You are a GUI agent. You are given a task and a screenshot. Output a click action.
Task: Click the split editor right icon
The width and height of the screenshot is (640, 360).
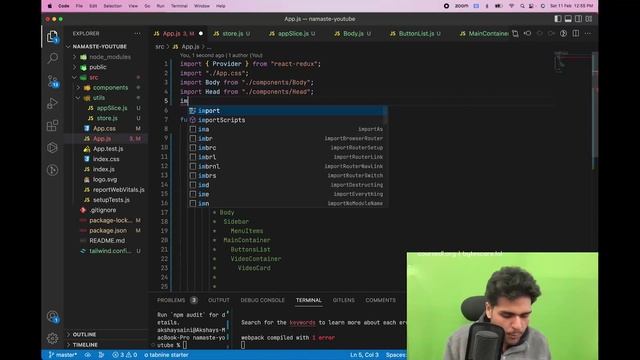[576, 33]
